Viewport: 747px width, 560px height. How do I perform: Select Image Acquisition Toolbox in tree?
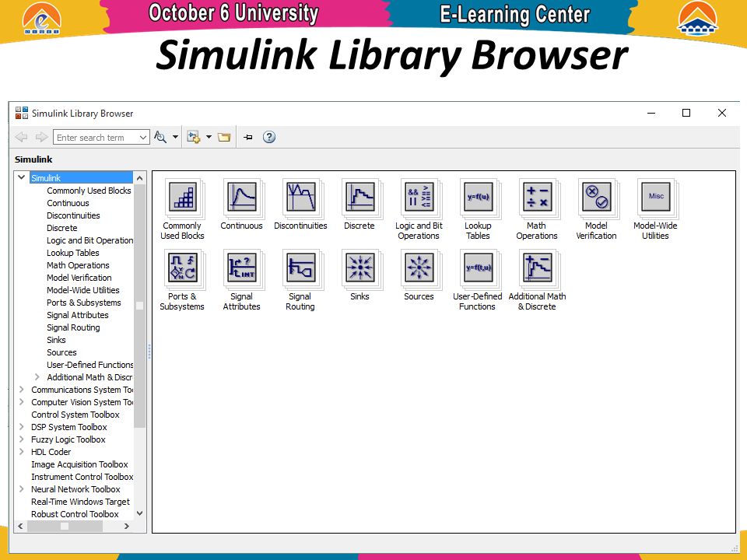click(x=79, y=464)
